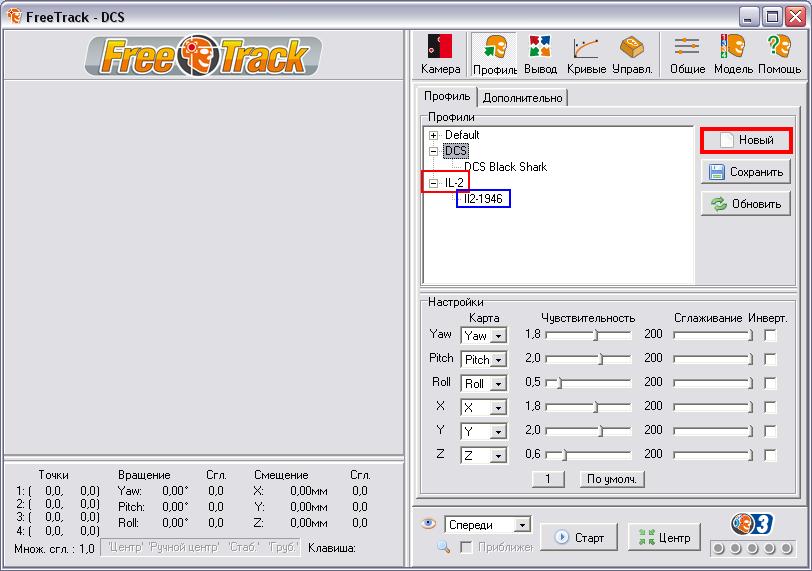Open the Профиль toolbar section
The image size is (812, 571).
click(495, 55)
